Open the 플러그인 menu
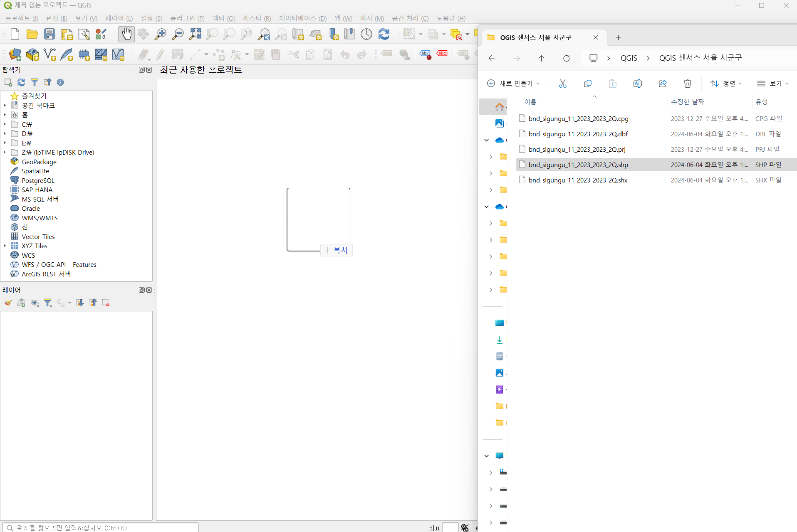This screenshot has width=797, height=532. [187, 18]
